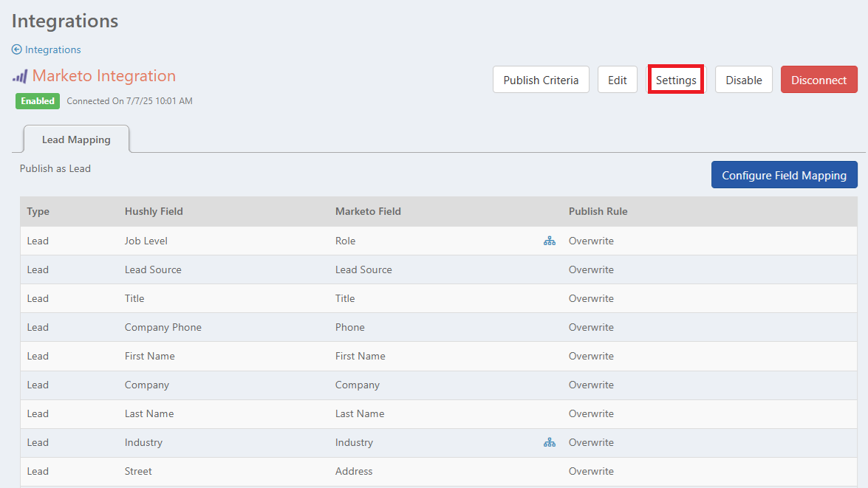Select the Lead Mapping tab

[76, 140]
